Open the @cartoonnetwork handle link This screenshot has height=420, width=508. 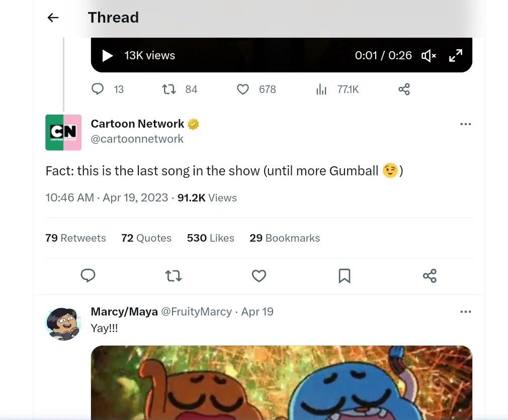pos(137,139)
